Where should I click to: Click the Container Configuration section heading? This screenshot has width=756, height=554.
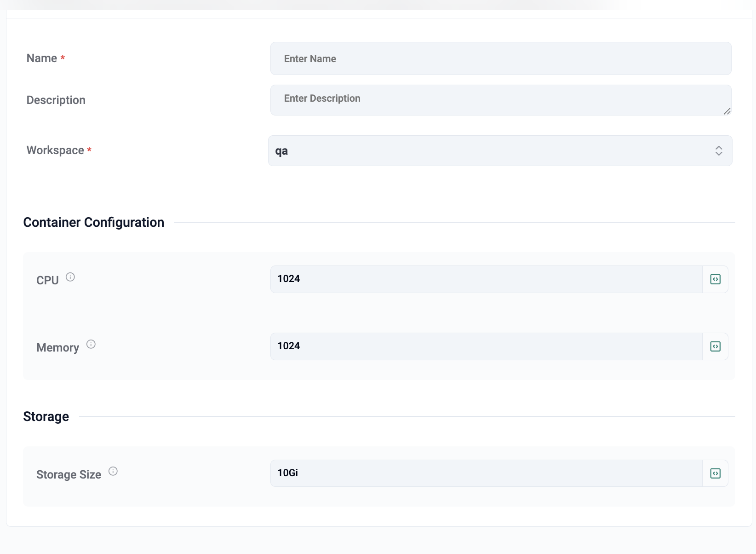click(94, 223)
